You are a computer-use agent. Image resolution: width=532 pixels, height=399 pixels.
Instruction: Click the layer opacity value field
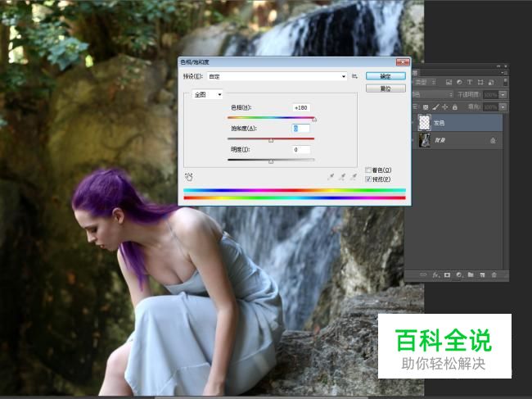491,95
